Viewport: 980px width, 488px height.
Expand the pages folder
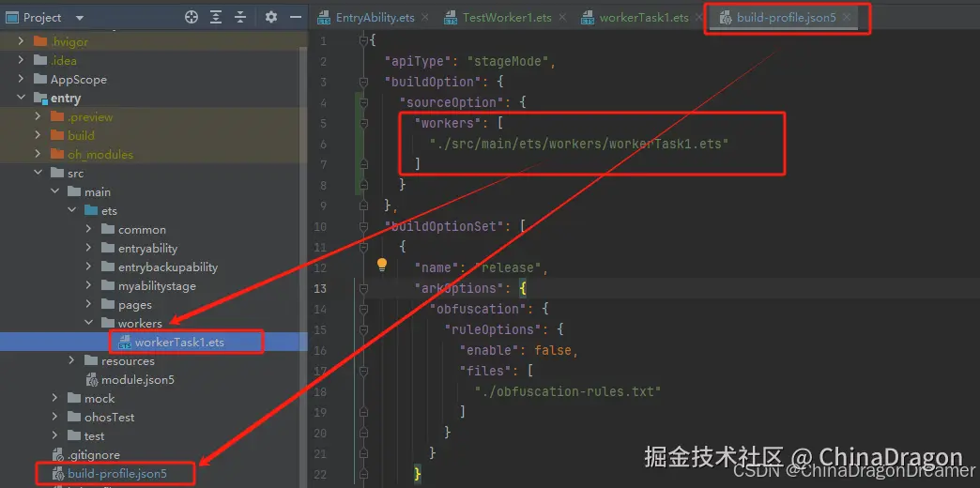pos(89,304)
